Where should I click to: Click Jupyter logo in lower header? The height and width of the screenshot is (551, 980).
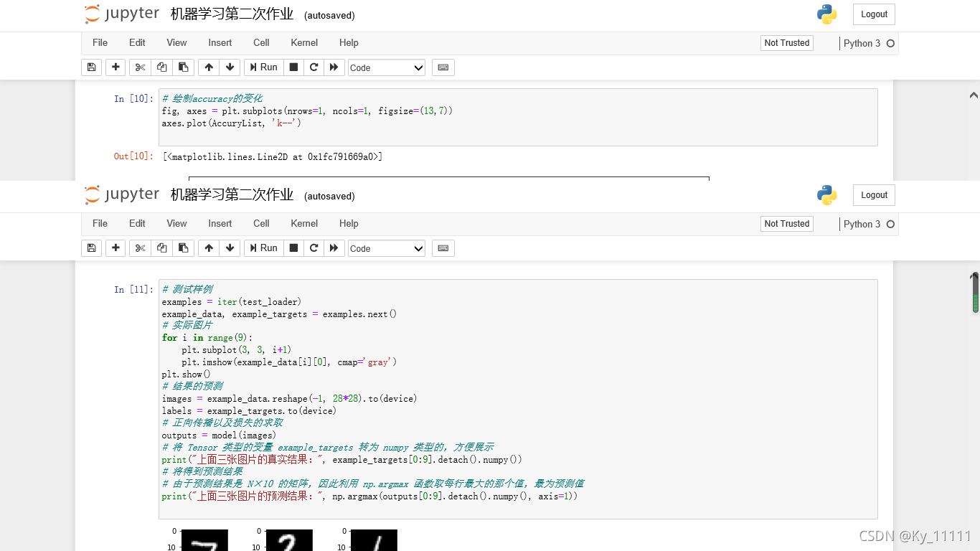tap(121, 195)
